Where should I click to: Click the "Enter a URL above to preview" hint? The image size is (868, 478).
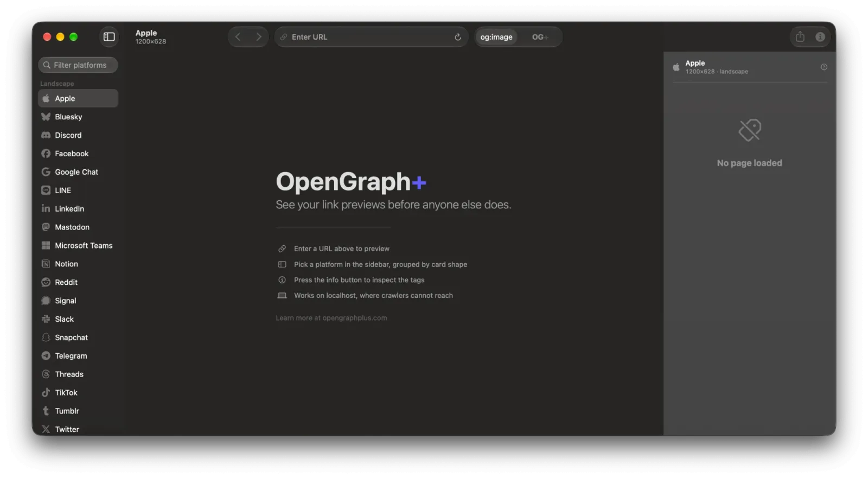[x=342, y=249]
